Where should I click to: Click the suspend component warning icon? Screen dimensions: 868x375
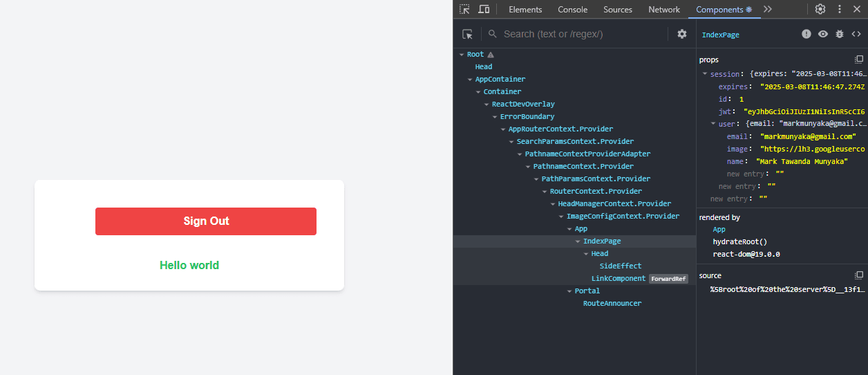coord(806,34)
